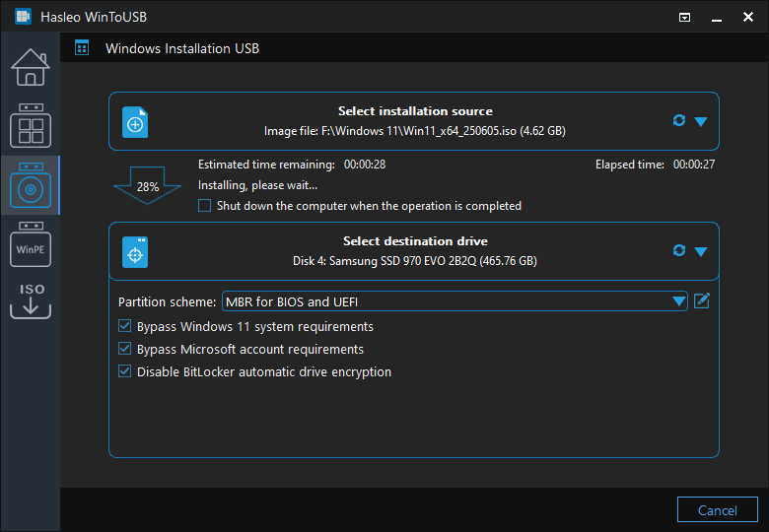Cancel the installation in progress
The width and height of the screenshot is (769, 532).
717,510
